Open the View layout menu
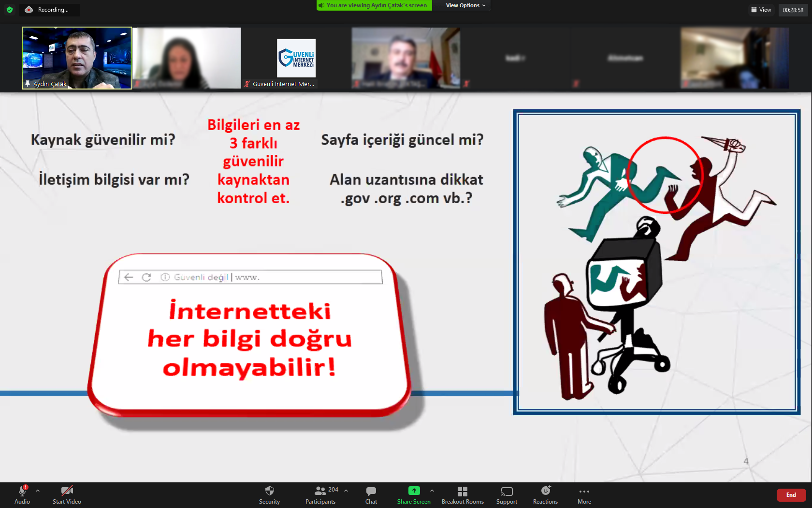The width and height of the screenshot is (812, 508). point(761,10)
